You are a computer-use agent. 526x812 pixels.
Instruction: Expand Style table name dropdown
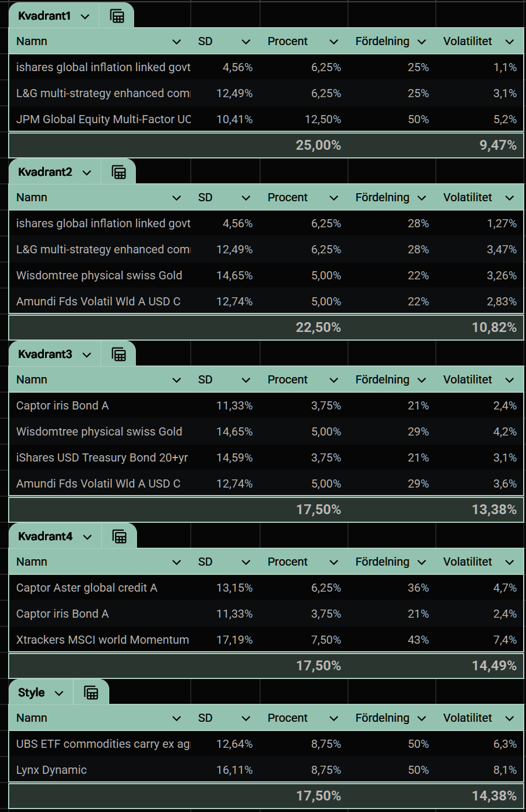[59, 693]
